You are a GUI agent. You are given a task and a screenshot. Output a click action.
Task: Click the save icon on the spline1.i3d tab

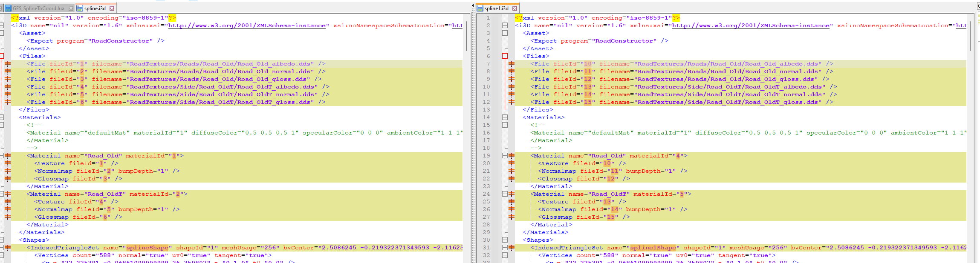pos(480,8)
